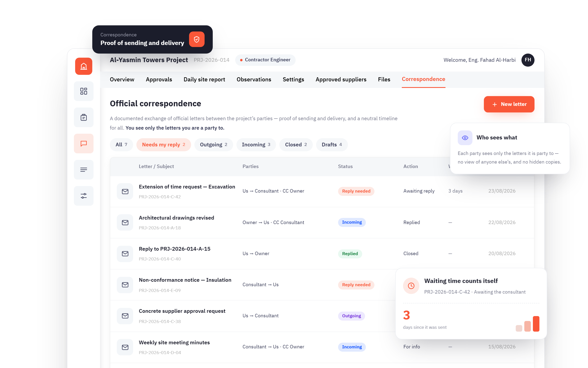Screen dimensions: 588x368
Task: Click date 23/08/2026 in first row
Action: [x=502, y=191]
